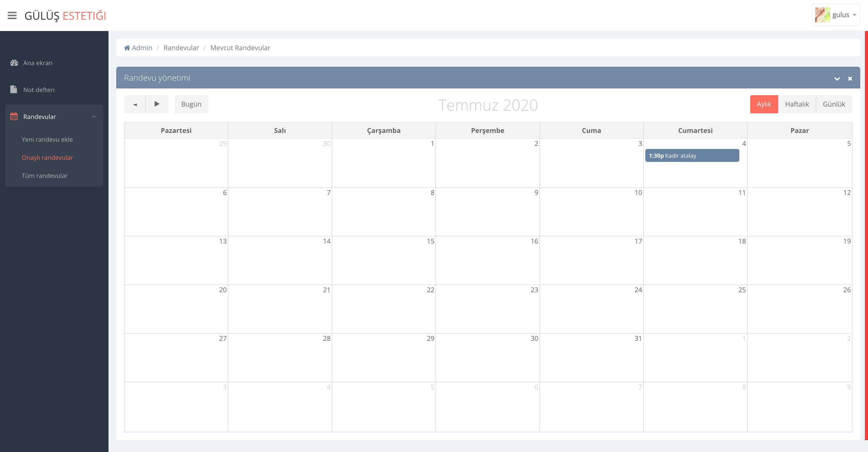
Task: Click the gulus user avatar
Action: click(822, 15)
